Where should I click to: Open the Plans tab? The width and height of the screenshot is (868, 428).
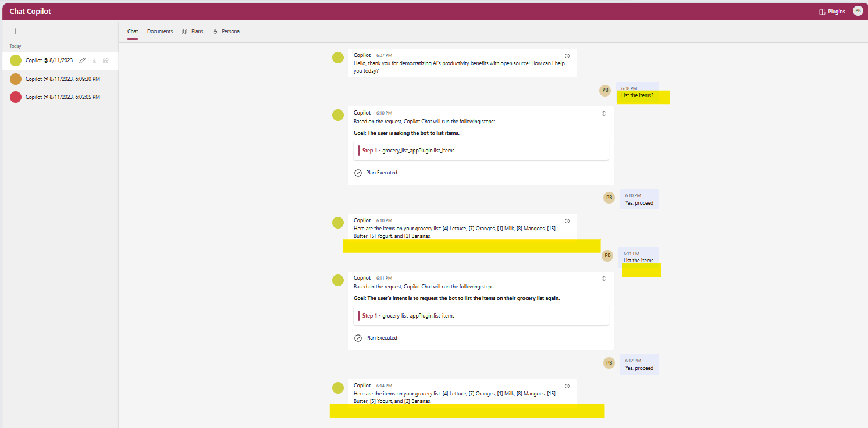197,31
